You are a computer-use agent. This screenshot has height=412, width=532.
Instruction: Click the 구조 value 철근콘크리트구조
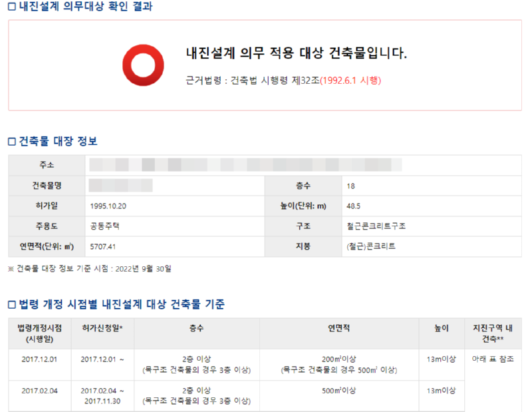[376, 226]
